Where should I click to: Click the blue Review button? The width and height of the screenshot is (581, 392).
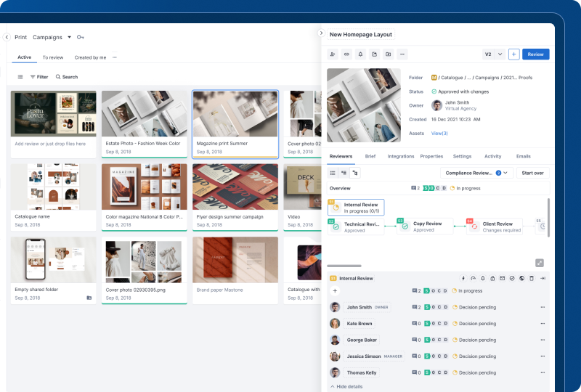tap(535, 54)
